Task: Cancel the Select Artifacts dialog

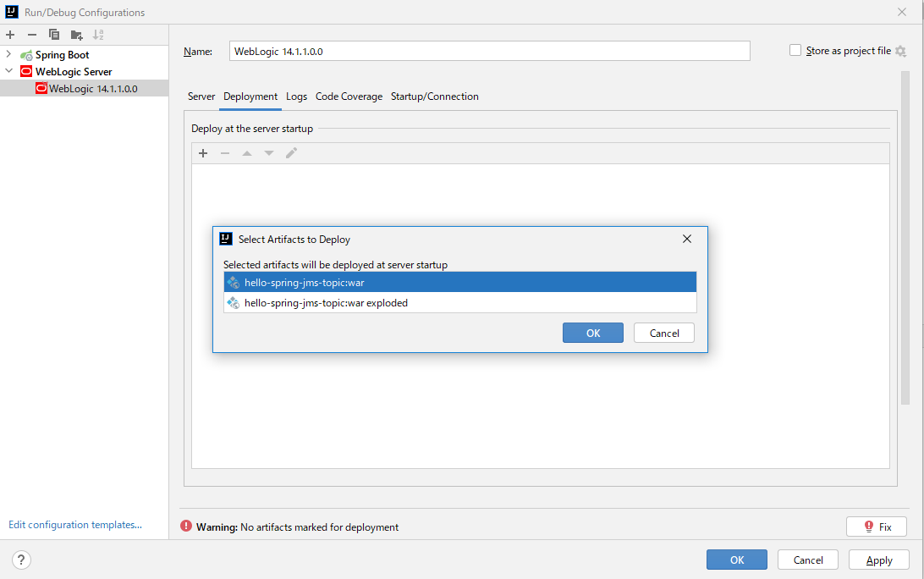Action: point(664,333)
